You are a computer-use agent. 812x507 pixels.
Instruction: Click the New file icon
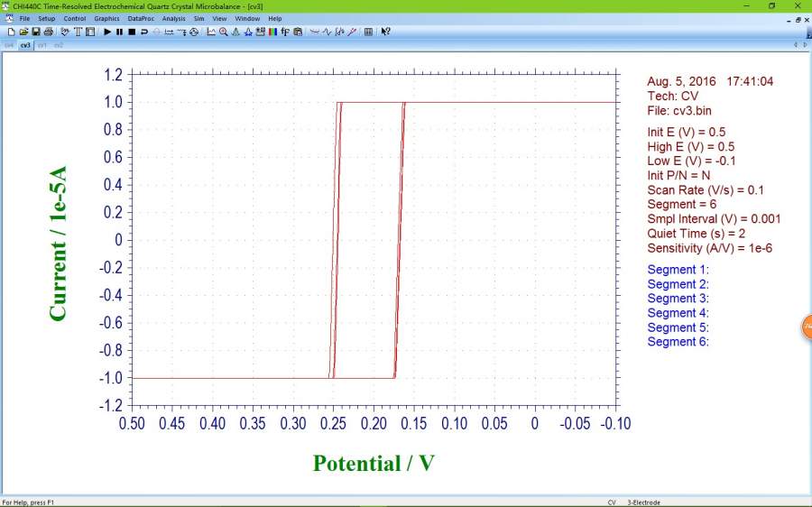coord(11,32)
